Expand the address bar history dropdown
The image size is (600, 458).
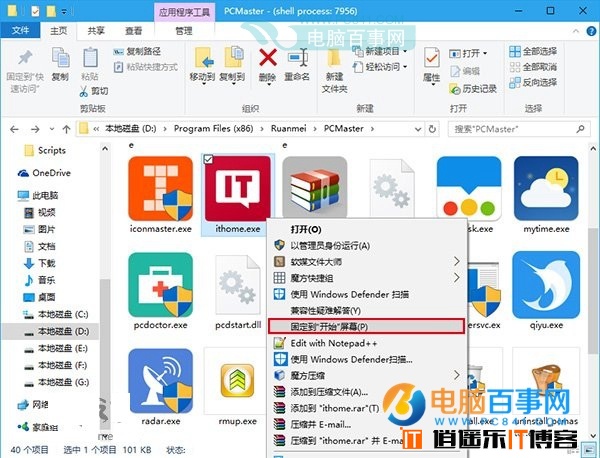[x=418, y=129]
